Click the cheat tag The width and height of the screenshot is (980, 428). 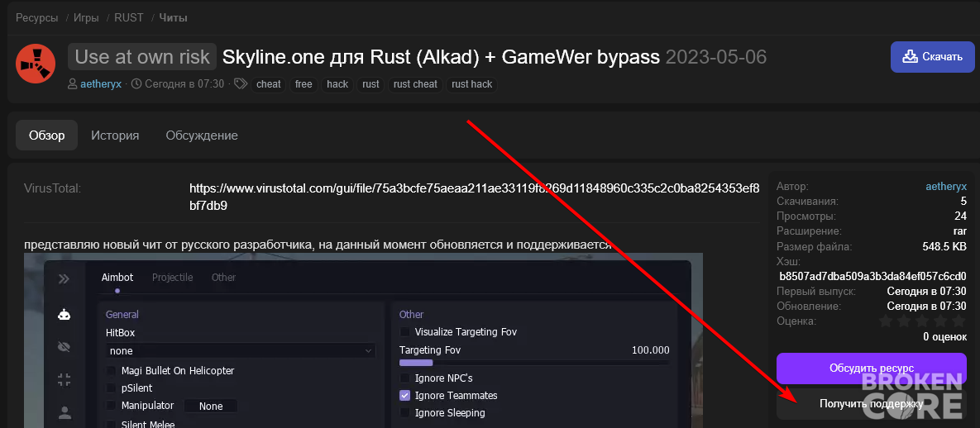coord(269,84)
